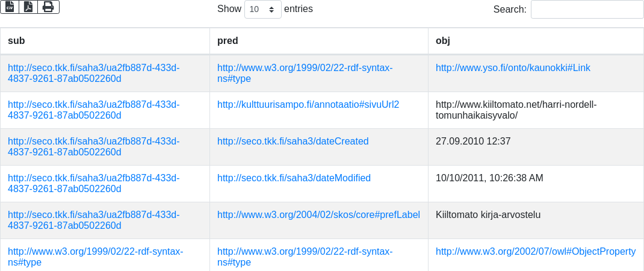Follow the saha3/dateModified link
This screenshot has width=644, height=271.
tap(294, 178)
